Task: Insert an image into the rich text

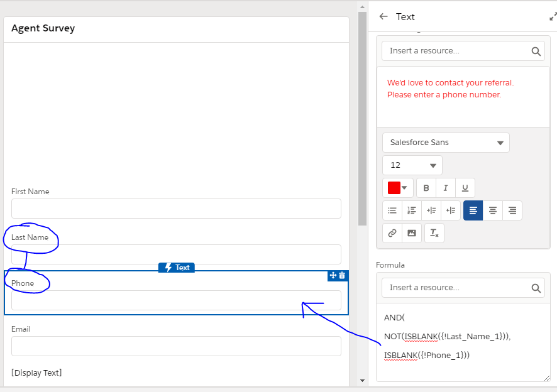Action: pos(411,233)
